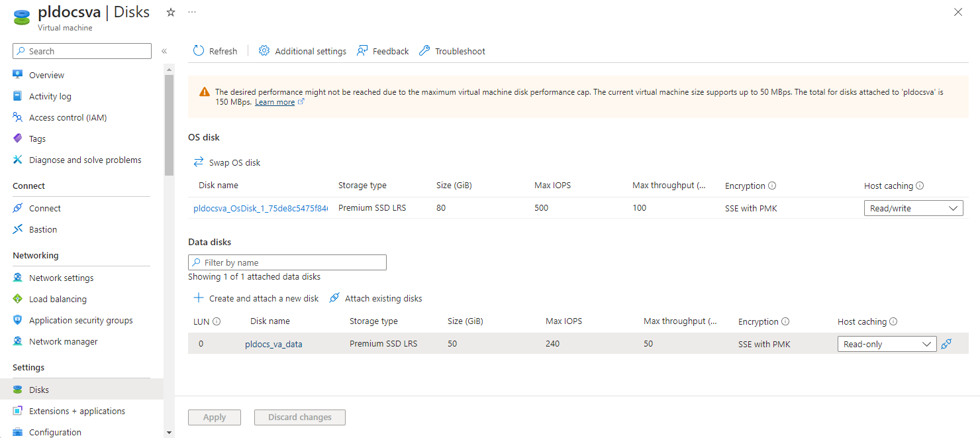Open Diagnose and solve problems

85,160
